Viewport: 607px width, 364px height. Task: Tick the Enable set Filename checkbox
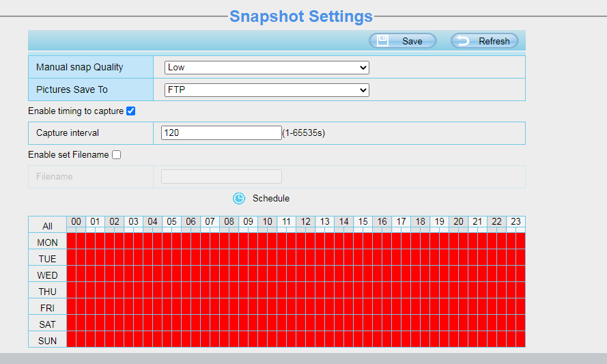(x=117, y=155)
